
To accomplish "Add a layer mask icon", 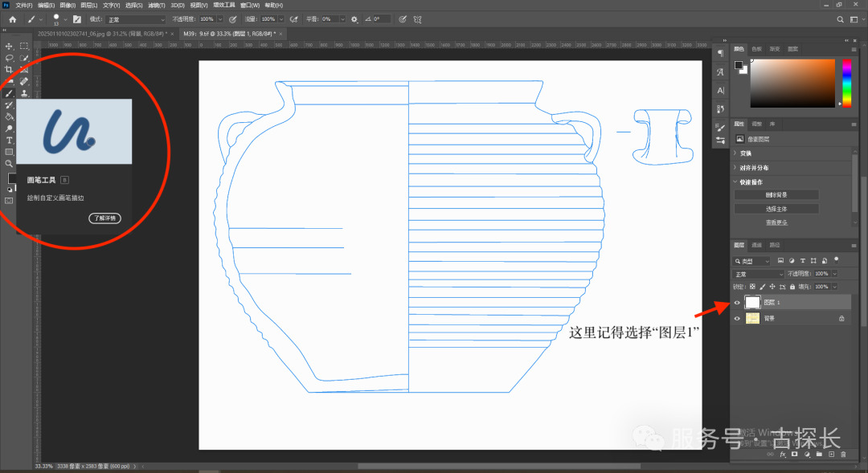I will 794,455.
